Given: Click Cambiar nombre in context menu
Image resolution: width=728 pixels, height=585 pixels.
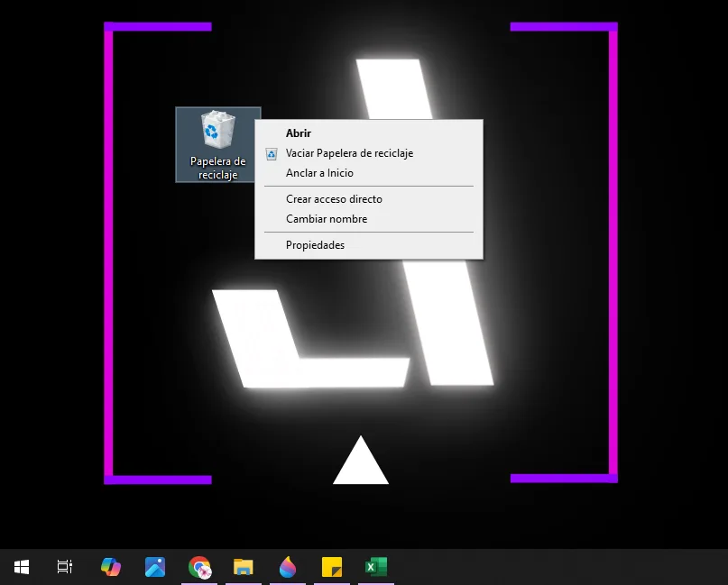Looking at the screenshot, I should tap(369, 219).
